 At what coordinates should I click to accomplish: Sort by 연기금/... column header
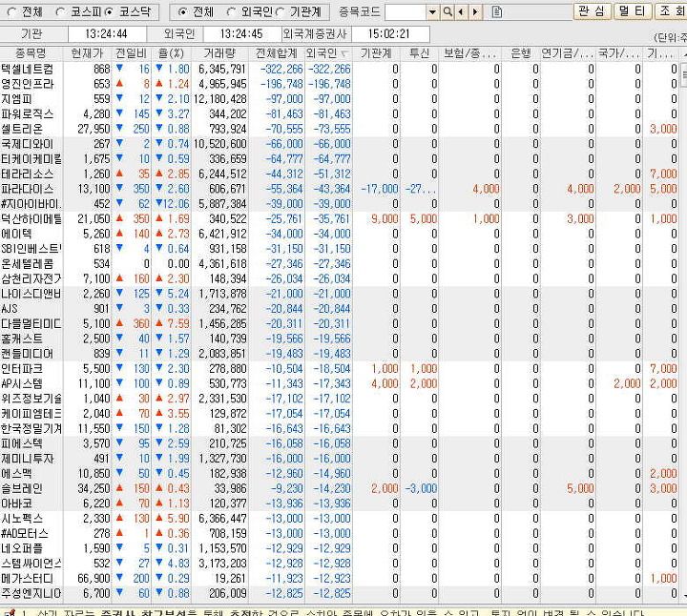click(x=568, y=53)
